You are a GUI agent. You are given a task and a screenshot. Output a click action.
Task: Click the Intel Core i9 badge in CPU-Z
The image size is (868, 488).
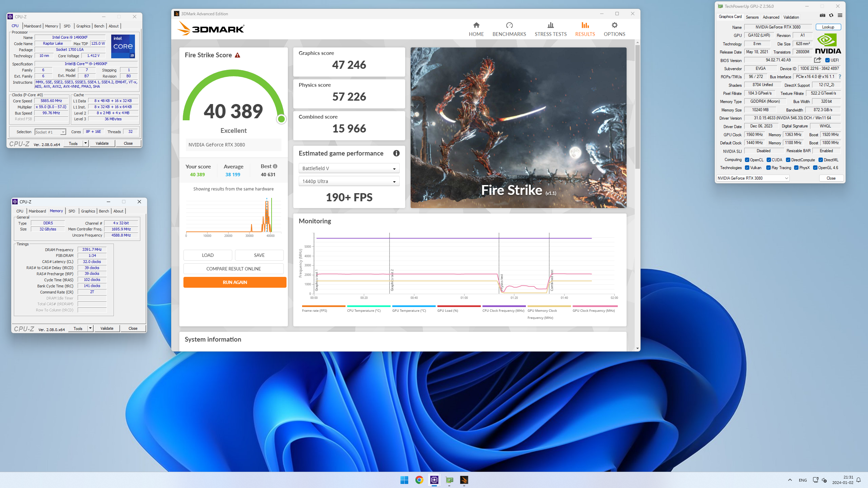tap(123, 46)
